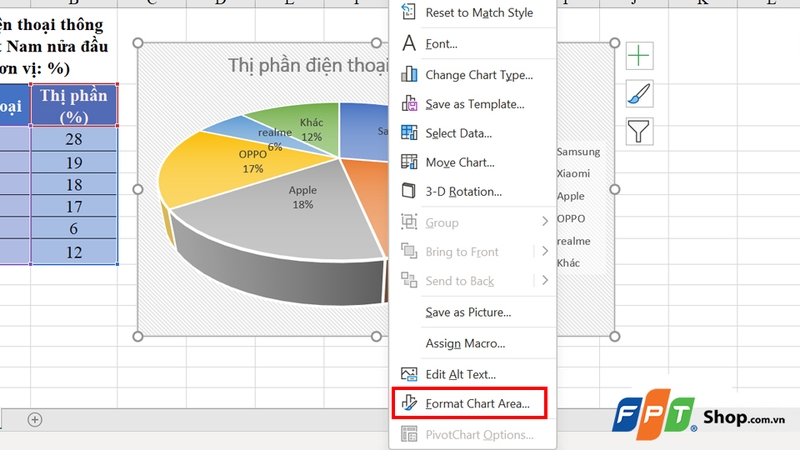Click the Apple legend entry
Image resolution: width=800 pixels, height=450 pixels.
(570, 196)
